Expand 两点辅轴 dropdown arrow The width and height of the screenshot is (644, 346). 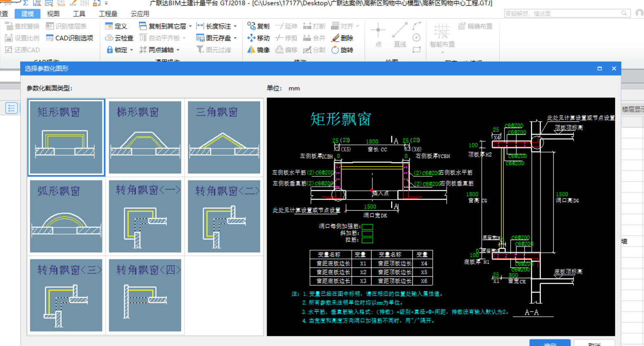(178, 50)
